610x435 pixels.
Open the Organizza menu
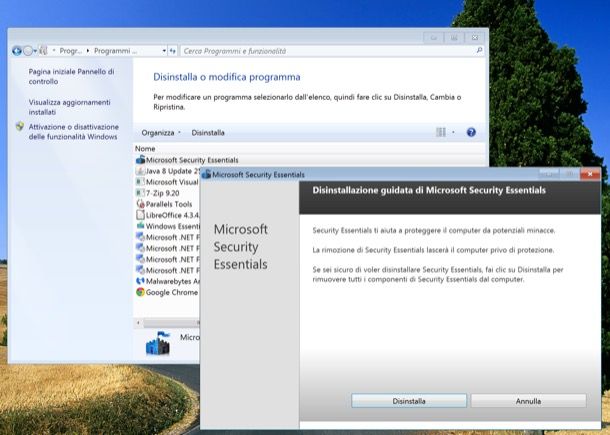click(x=161, y=133)
